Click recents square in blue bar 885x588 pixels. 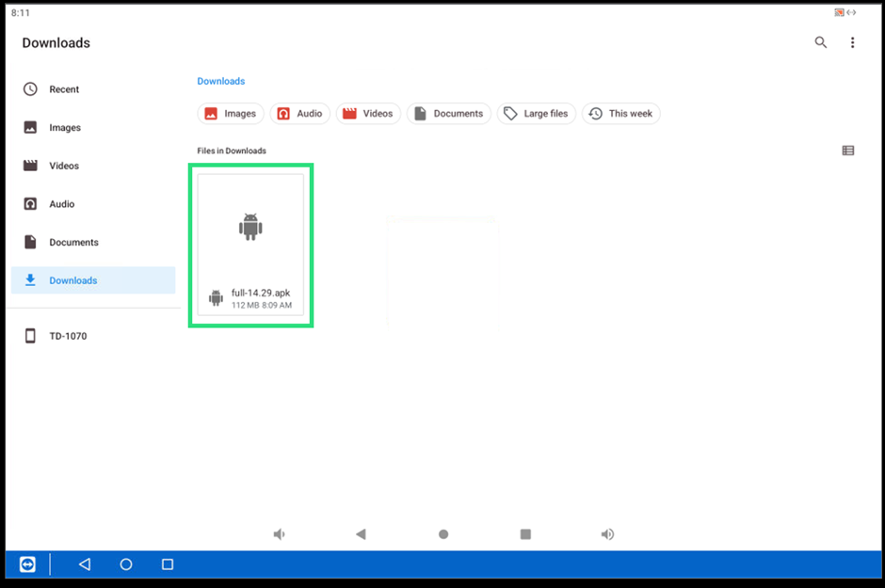[168, 564]
